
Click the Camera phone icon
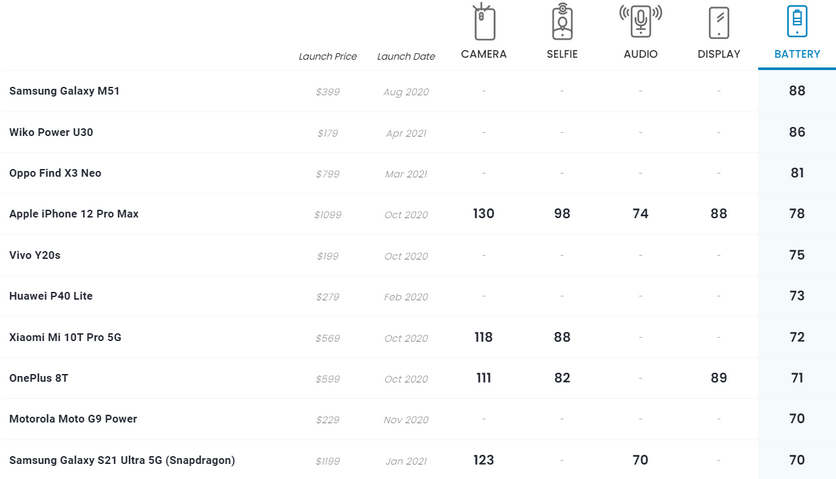484,22
